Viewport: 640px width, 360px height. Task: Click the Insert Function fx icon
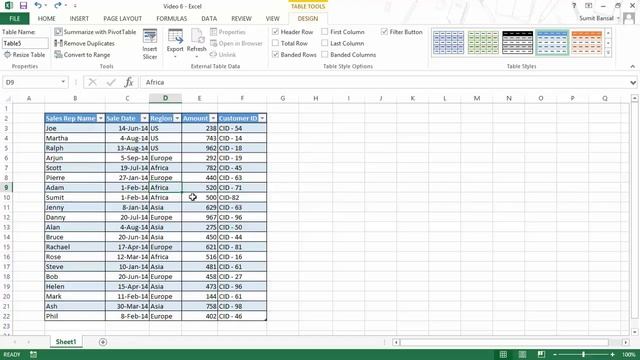(129, 82)
